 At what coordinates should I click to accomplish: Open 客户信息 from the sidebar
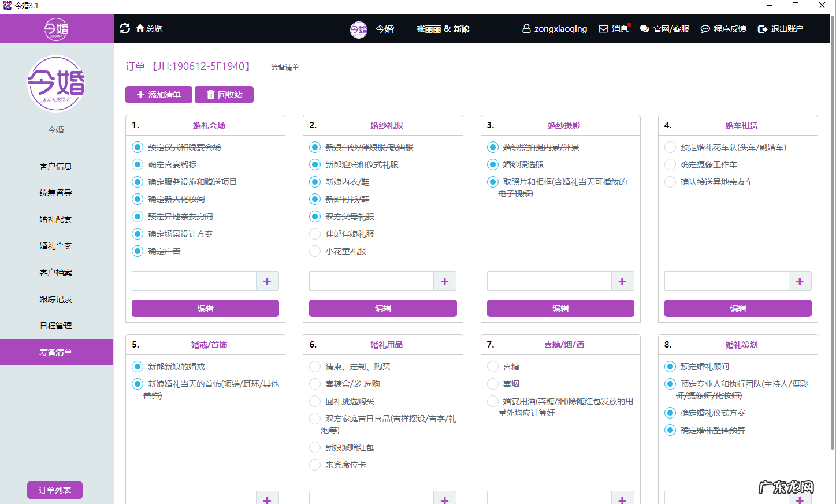pyautogui.click(x=55, y=166)
